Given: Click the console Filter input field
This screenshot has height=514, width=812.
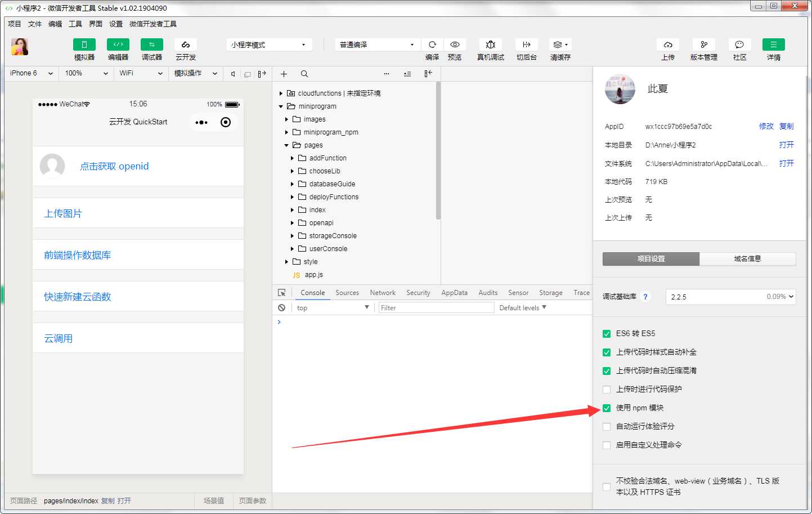Looking at the screenshot, I should click(x=436, y=307).
